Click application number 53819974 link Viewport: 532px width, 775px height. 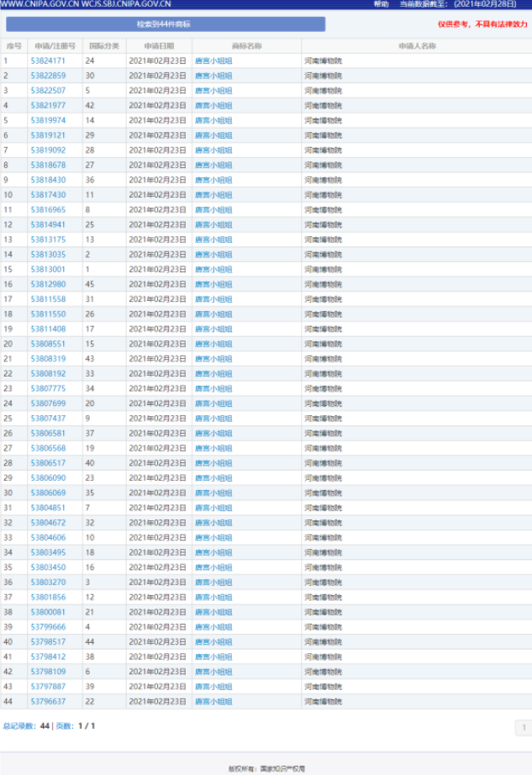point(48,120)
